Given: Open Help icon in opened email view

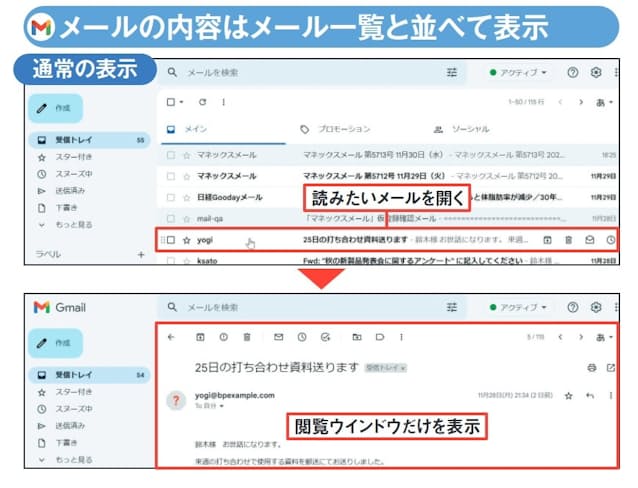Looking at the screenshot, I should coord(572,307).
